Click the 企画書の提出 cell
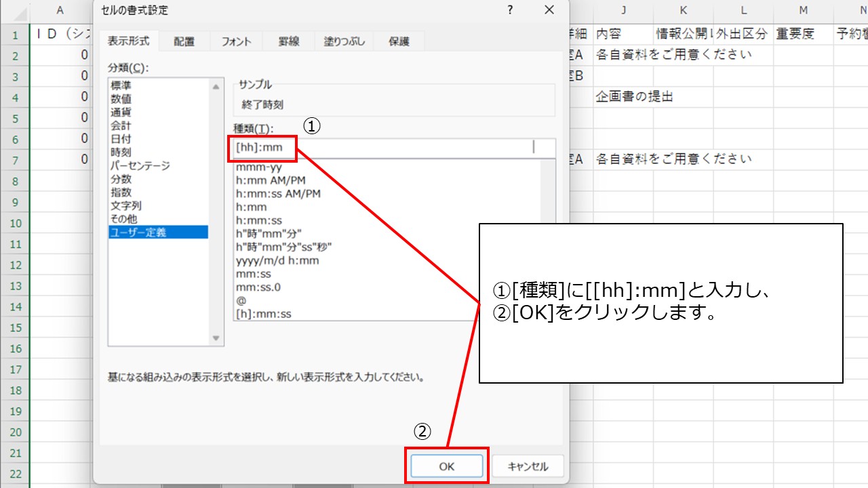This screenshot has width=868, height=488. coord(635,97)
